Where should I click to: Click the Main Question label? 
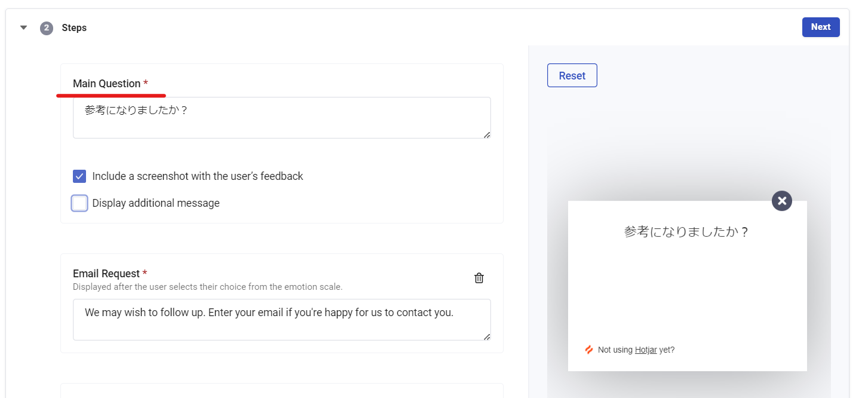click(x=106, y=84)
